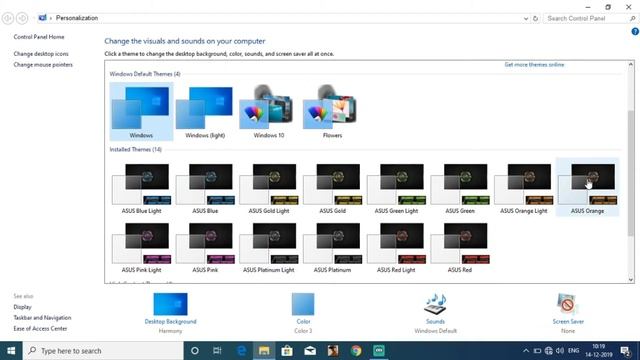Refresh the Personalization address bar

[536, 18]
